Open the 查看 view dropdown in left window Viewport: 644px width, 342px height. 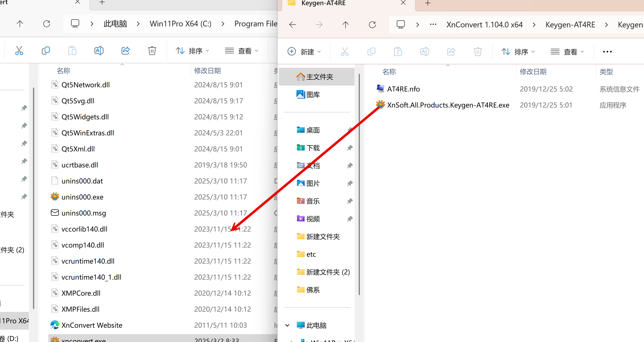pos(241,51)
